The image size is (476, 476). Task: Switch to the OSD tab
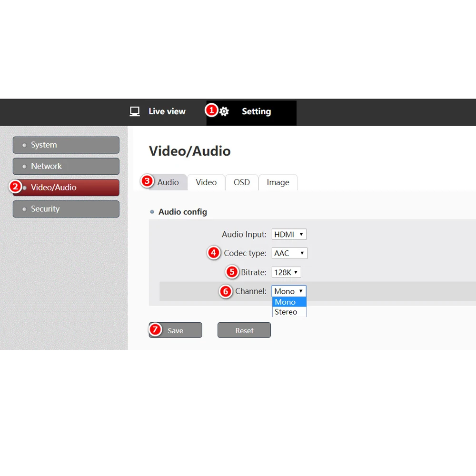click(x=242, y=182)
